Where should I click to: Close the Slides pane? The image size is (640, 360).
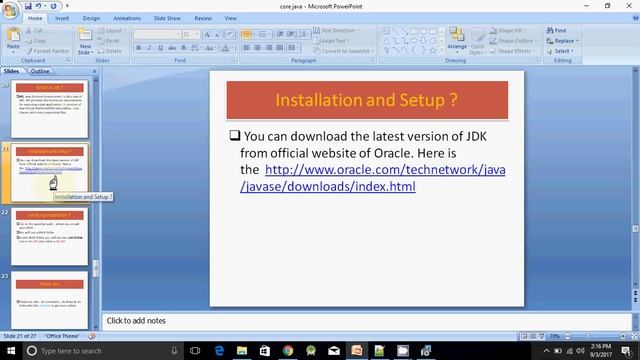pyautogui.click(x=94, y=71)
